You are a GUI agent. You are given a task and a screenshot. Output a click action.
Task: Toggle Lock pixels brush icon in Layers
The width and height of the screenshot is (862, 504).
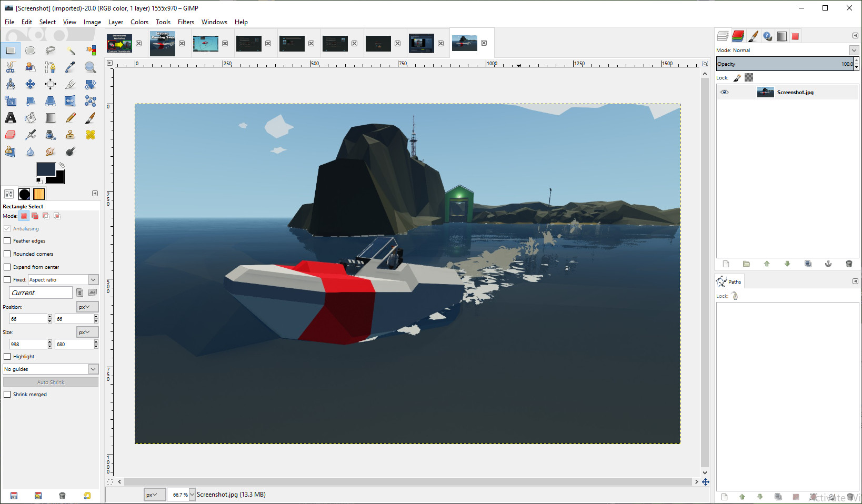pos(738,77)
